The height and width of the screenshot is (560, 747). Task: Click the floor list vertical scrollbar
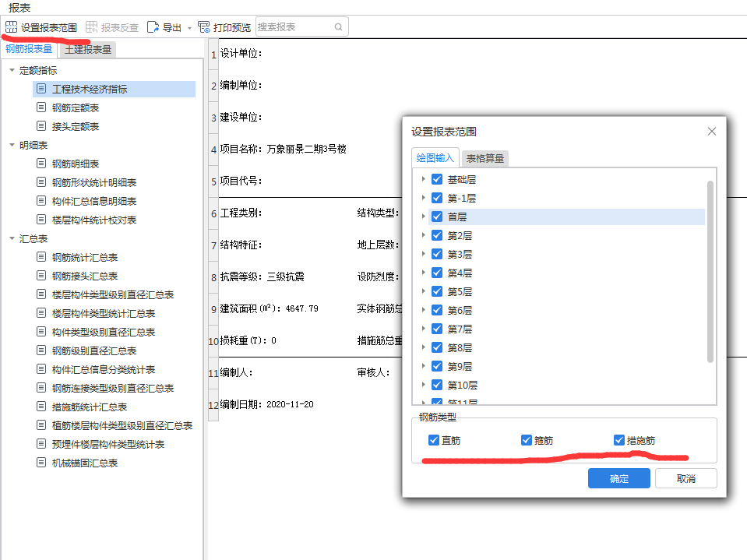(x=710, y=271)
